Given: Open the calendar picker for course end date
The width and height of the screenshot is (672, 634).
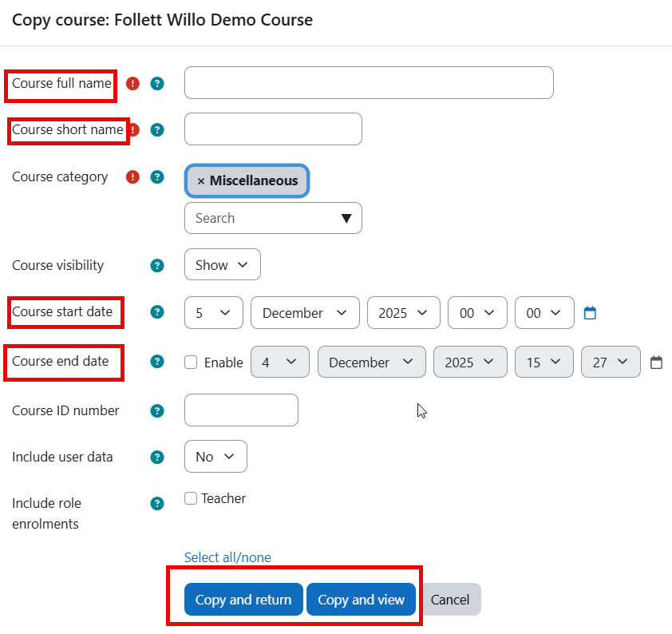Looking at the screenshot, I should tap(656, 362).
